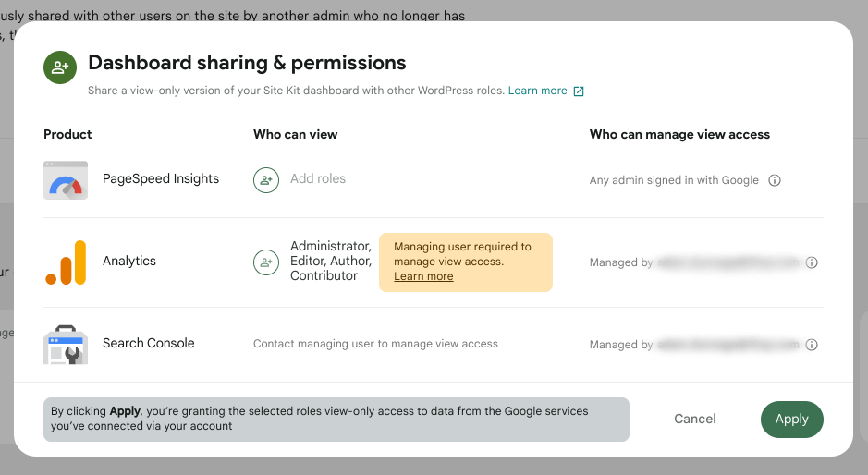
Task: Click info icon in Search Console Managed by row
Action: (812, 345)
